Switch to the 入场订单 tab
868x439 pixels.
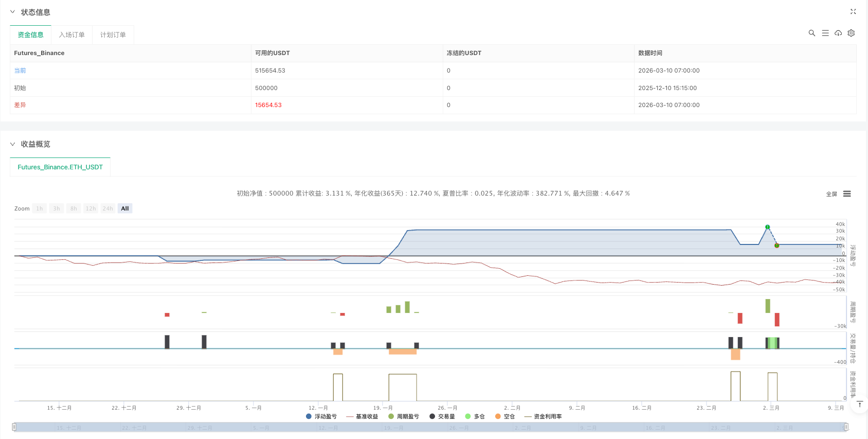[x=72, y=35]
